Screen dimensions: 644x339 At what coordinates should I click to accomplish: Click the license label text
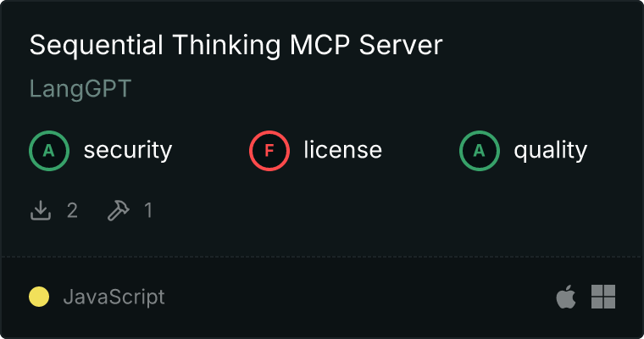(343, 149)
